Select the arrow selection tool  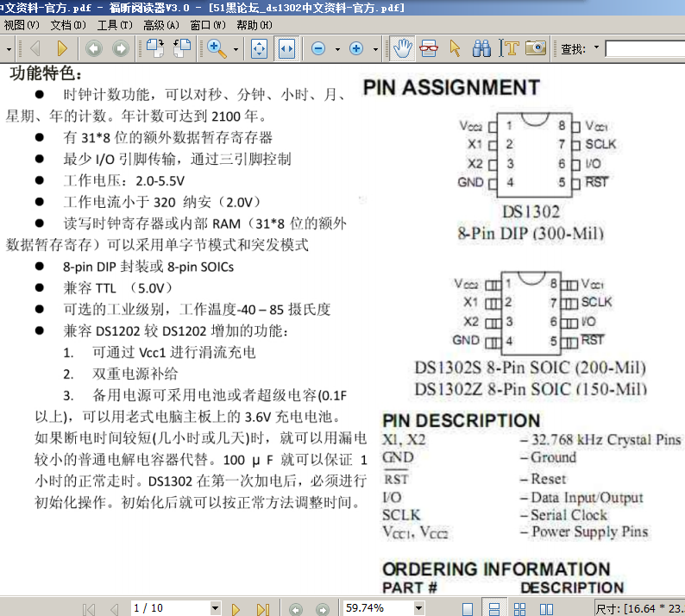pos(456,48)
